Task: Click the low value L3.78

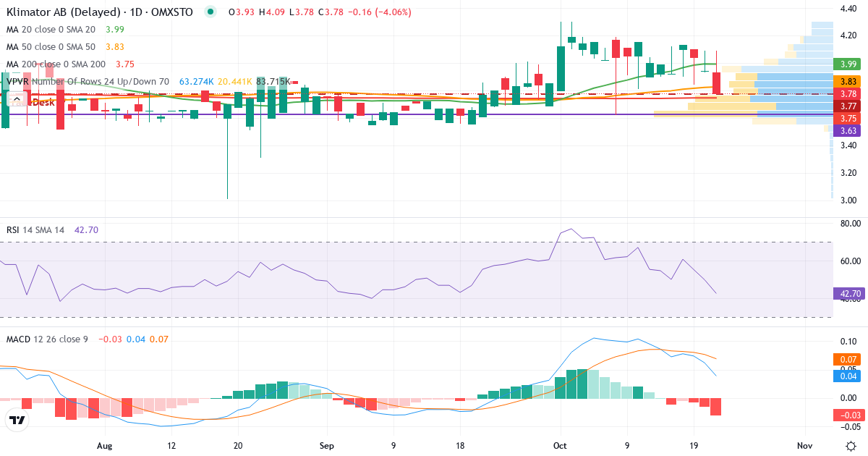Action: tap(300, 12)
